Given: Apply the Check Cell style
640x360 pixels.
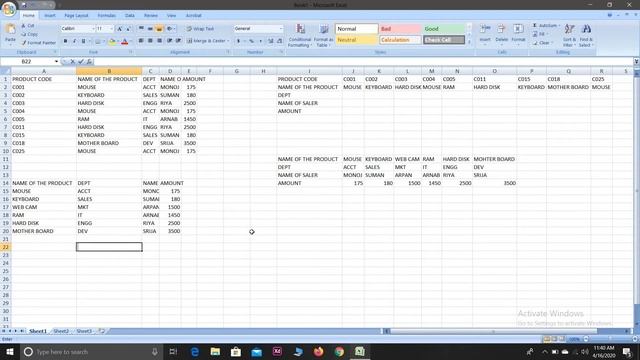Looking at the screenshot, I should pyautogui.click(x=444, y=40).
